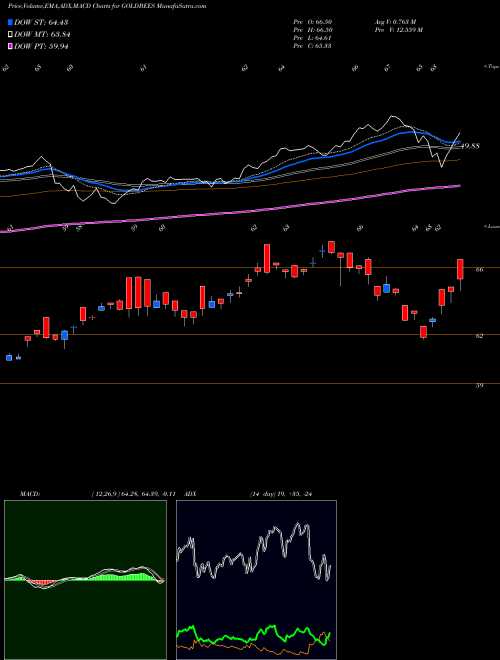Viewport: 500px width, 660px height.
Task: Click the lowest red candle touching the 62 line
Action: tap(423, 332)
